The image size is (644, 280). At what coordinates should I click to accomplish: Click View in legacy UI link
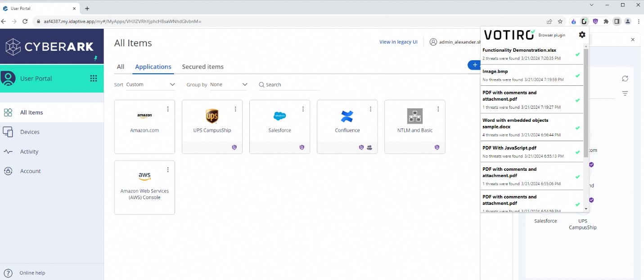(398, 42)
